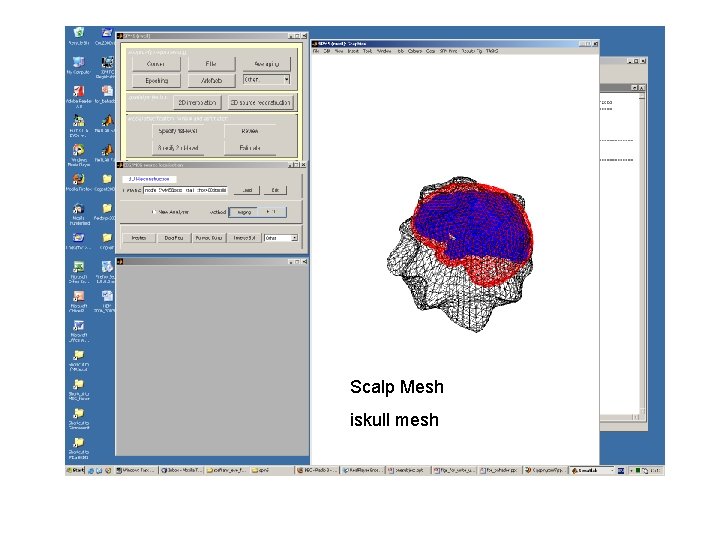The height and width of the screenshot is (540, 720).
Task: Click the MATLAB logo in the SPM Graphics title bar
Action: click(315, 44)
